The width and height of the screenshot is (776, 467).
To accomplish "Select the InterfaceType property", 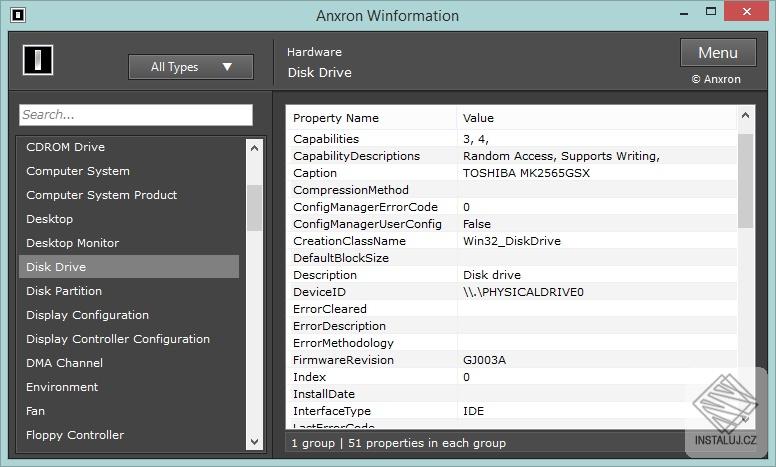I will (332, 411).
